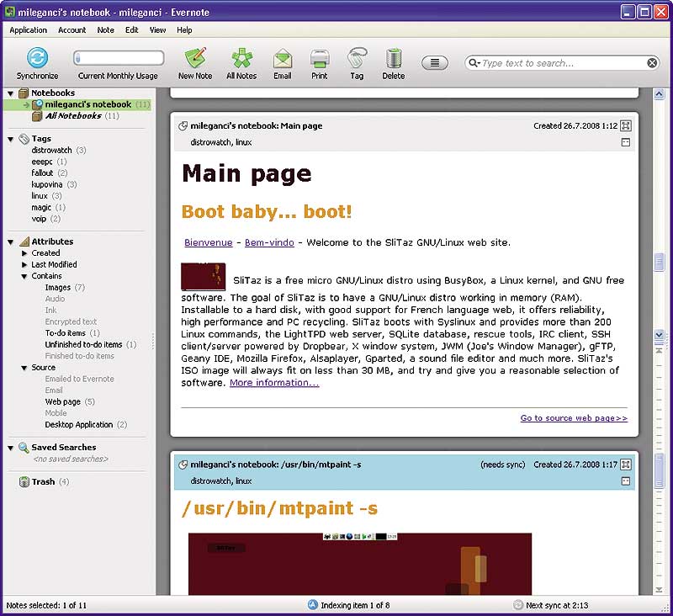673x616 pixels.
Task: Maximize the Main page note
Action: coord(626,125)
